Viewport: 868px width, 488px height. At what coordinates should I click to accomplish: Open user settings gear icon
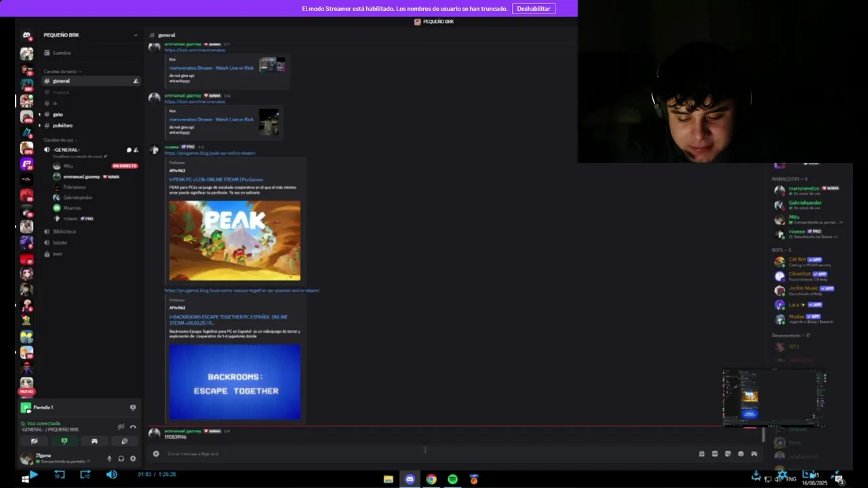click(x=133, y=458)
